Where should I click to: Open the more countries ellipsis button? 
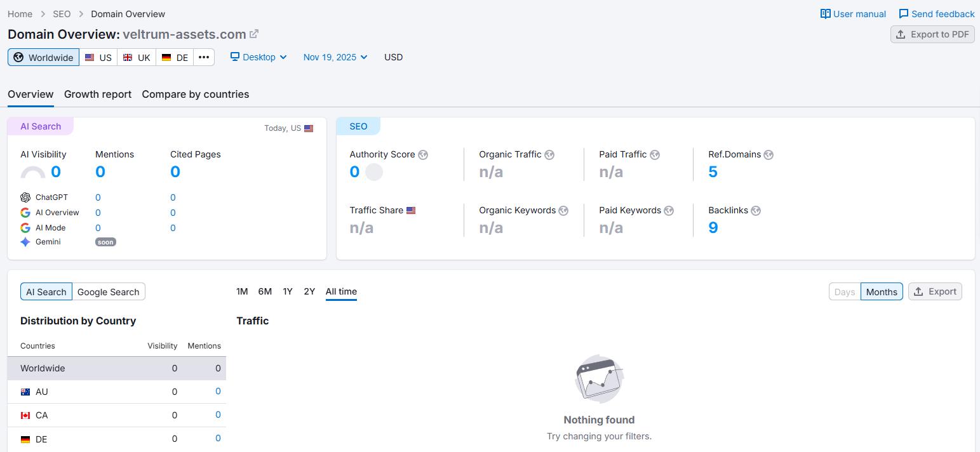pyautogui.click(x=204, y=57)
